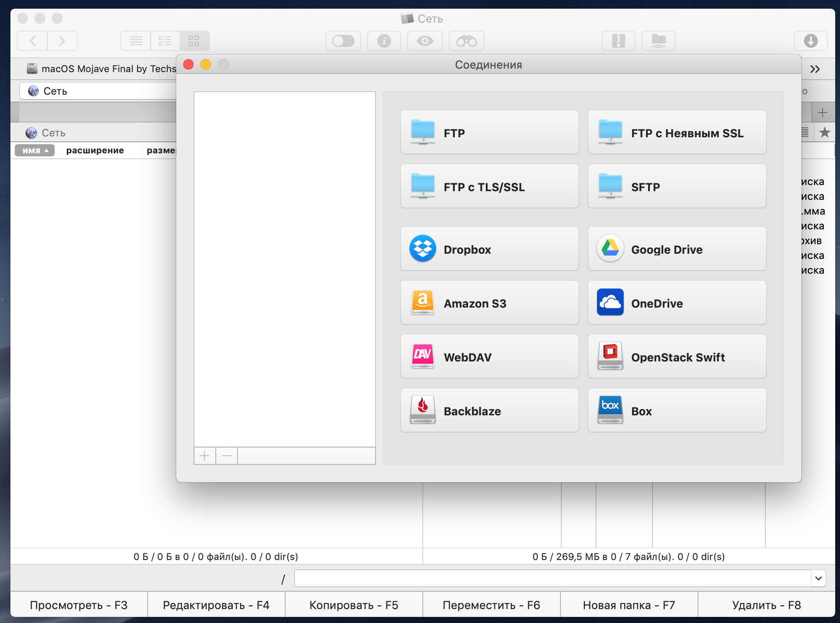Sort by расширение column header
Image resolution: width=840 pixels, height=623 pixels.
tap(95, 150)
